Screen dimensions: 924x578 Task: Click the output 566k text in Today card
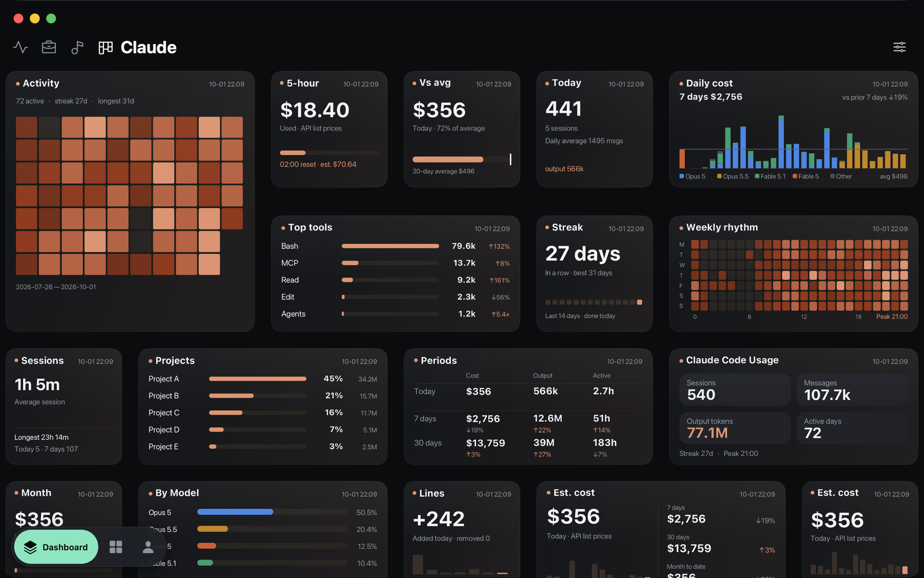click(564, 169)
